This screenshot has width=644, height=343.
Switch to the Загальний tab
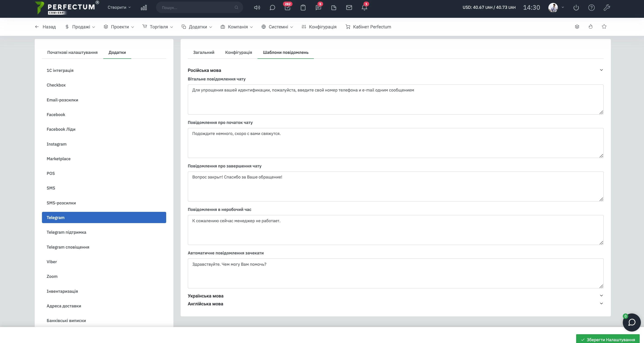point(204,52)
